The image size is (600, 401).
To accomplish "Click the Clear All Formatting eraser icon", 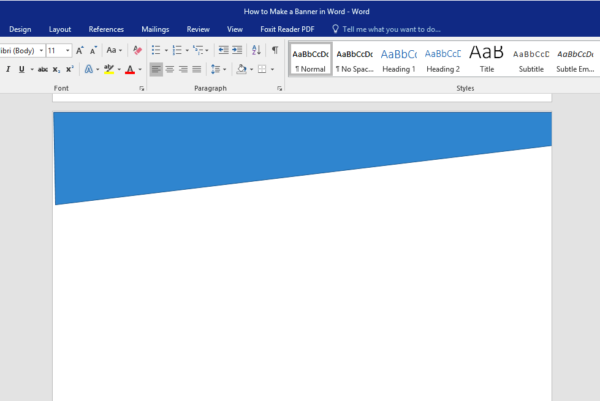I will tap(137, 50).
